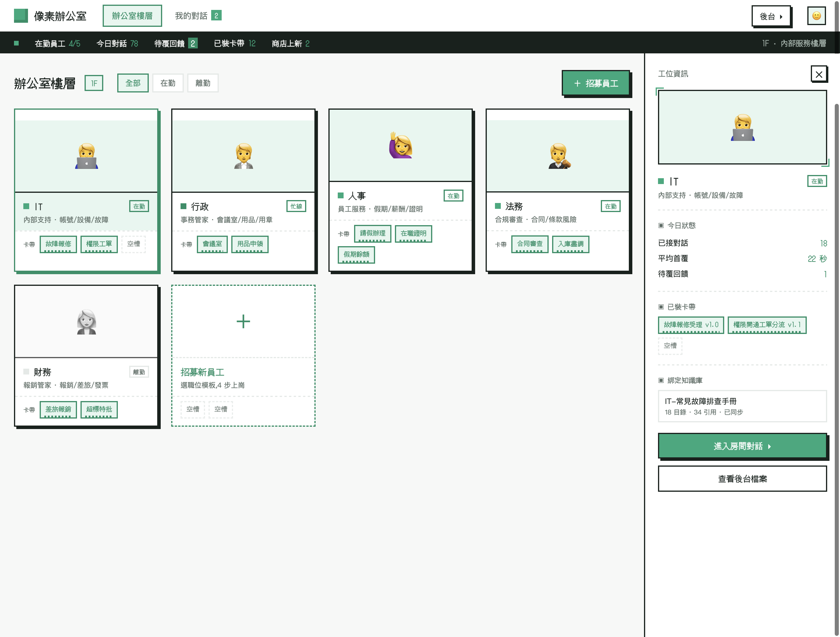Open 我的對話 tab
The width and height of the screenshot is (840, 637).
198,15
